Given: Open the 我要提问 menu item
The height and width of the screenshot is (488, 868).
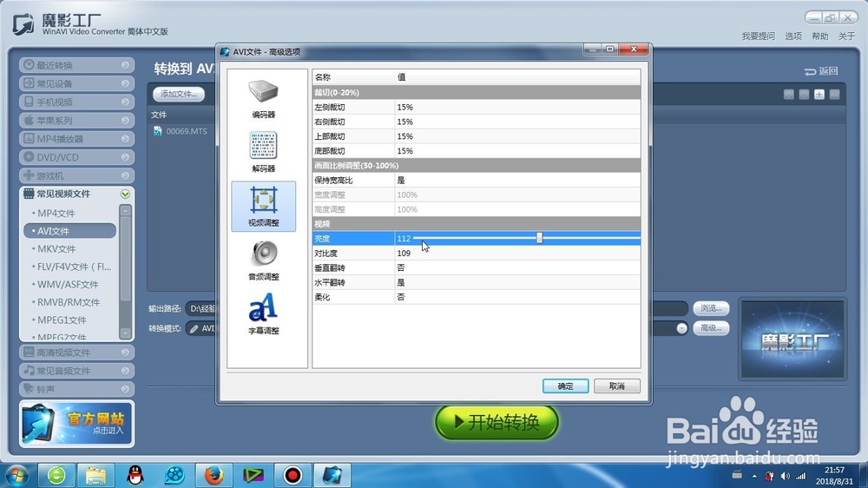Looking at the screenshot, I should 758,36.
